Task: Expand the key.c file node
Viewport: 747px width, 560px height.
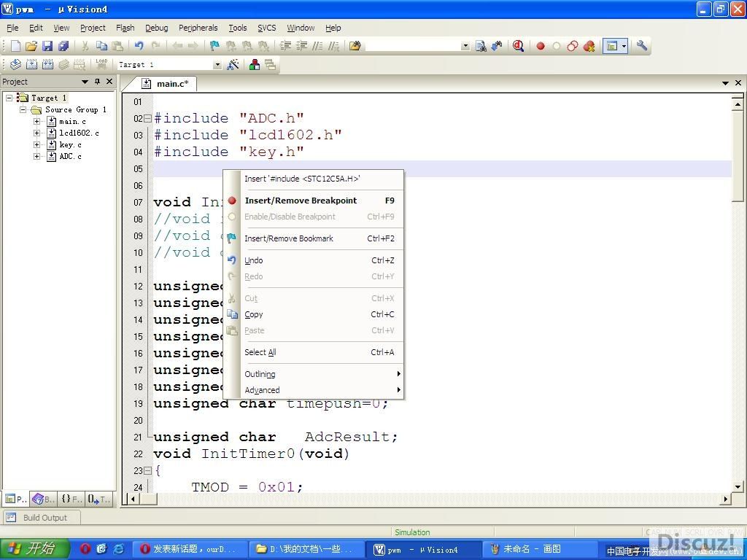Action: pyautogui.click(x=36, y=145)
